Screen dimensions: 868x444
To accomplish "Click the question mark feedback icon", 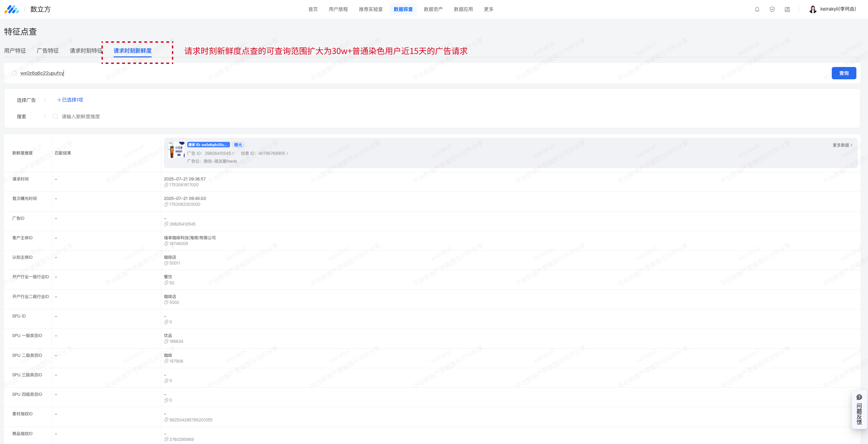I will tap(859, 397).
